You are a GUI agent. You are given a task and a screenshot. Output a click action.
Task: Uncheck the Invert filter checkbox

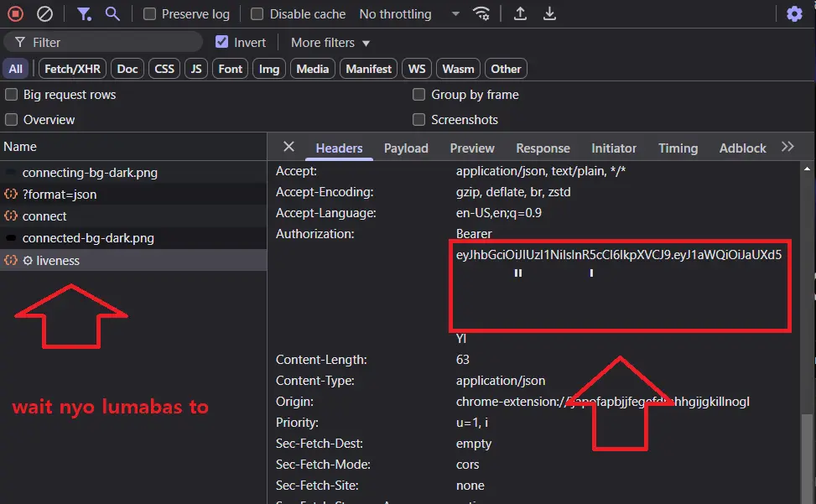click(x=221, y=42)
